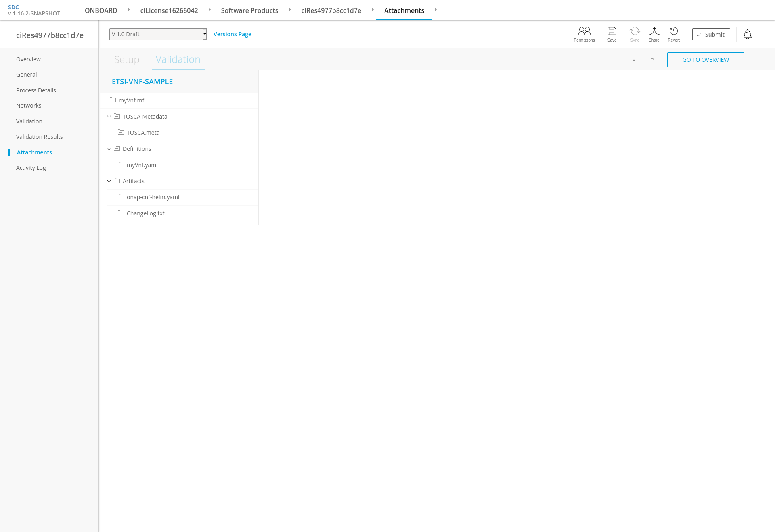775x532 pixels.
Task: Select the onap-cnf-helm.yaml file
Action: click(x=153, y=197)
